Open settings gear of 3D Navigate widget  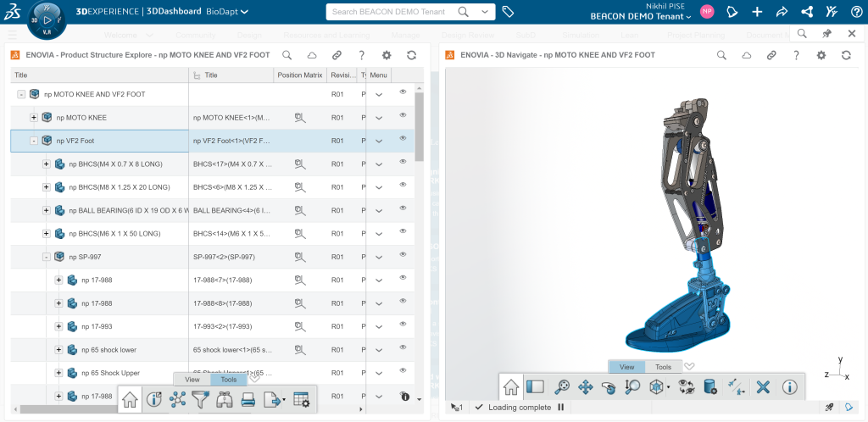coord(821,55)
